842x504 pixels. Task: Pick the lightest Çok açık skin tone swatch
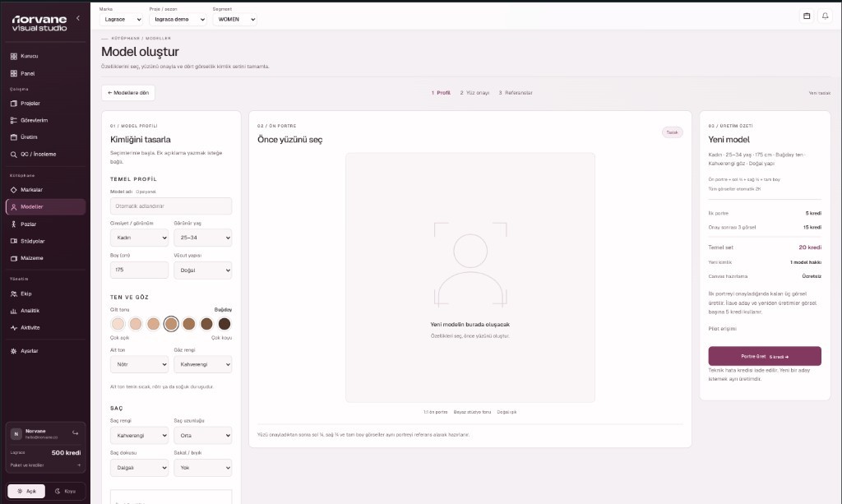[x=118, y=324]
